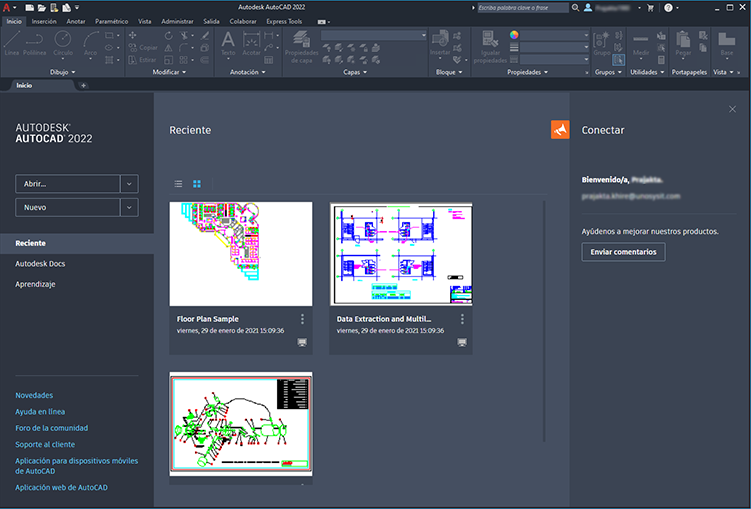Open the layer selection combo box
Screen dimensions: 751x509
coord(374,35)
